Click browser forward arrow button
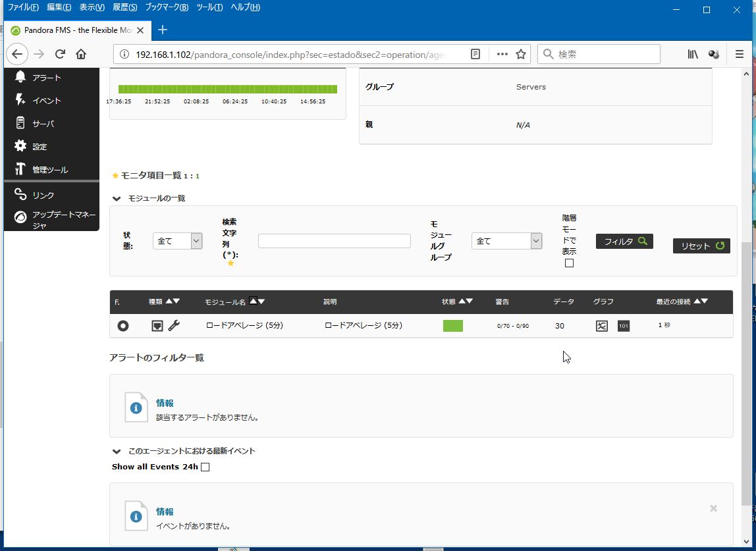This screenshot has height=551, width=756. click(39, 54)
